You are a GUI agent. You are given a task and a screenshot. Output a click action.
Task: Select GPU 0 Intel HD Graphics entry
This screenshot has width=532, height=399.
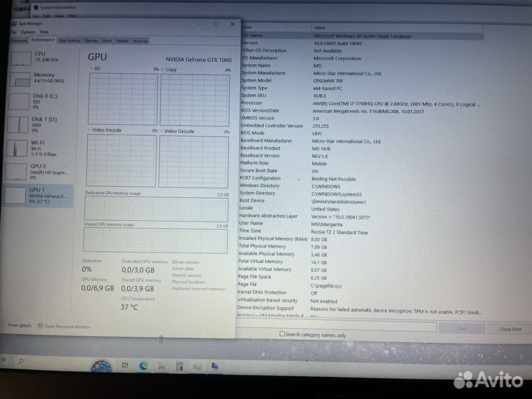[x=38, y=171]
